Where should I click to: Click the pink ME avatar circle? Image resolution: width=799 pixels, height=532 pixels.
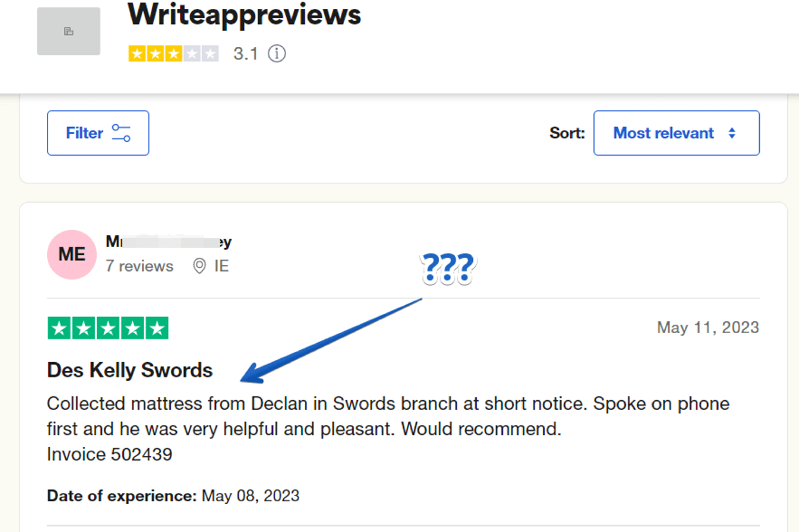(71, 254)
